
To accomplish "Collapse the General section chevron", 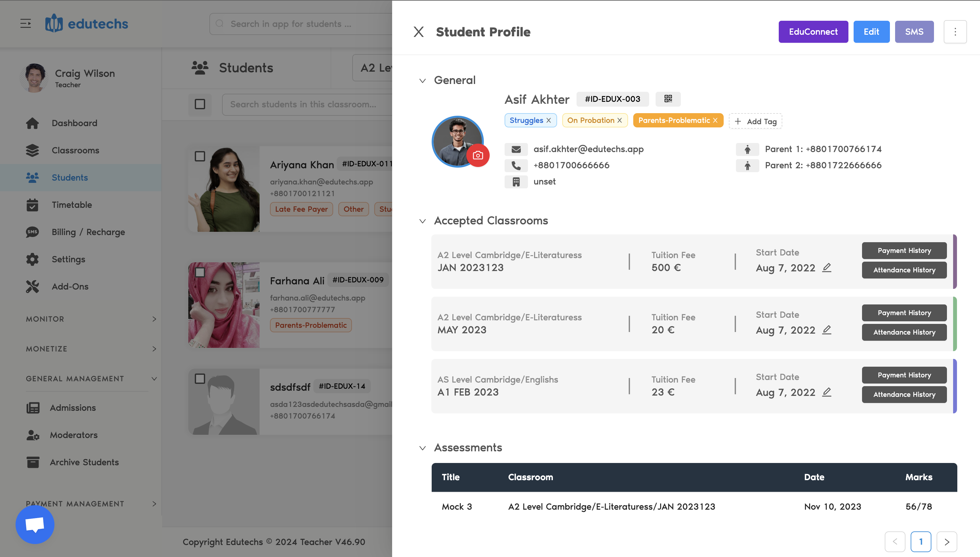I will (423, 80).
